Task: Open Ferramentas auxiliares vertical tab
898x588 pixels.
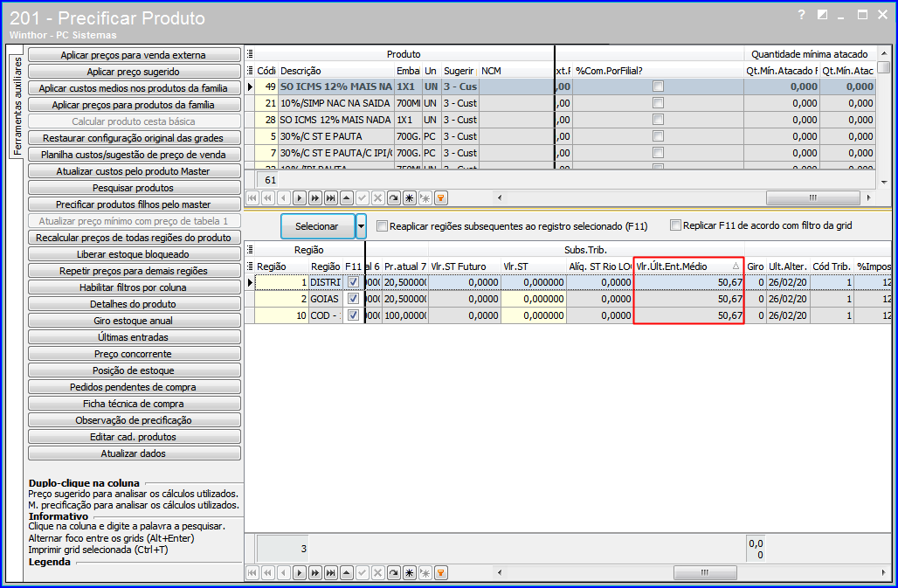Action: pos(17,107)
